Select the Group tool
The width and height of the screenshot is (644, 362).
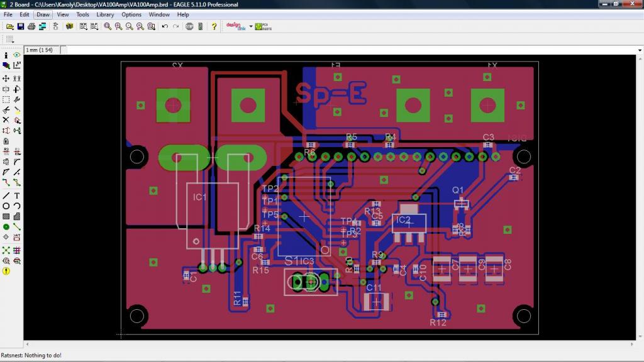click(x=6, y=99)
